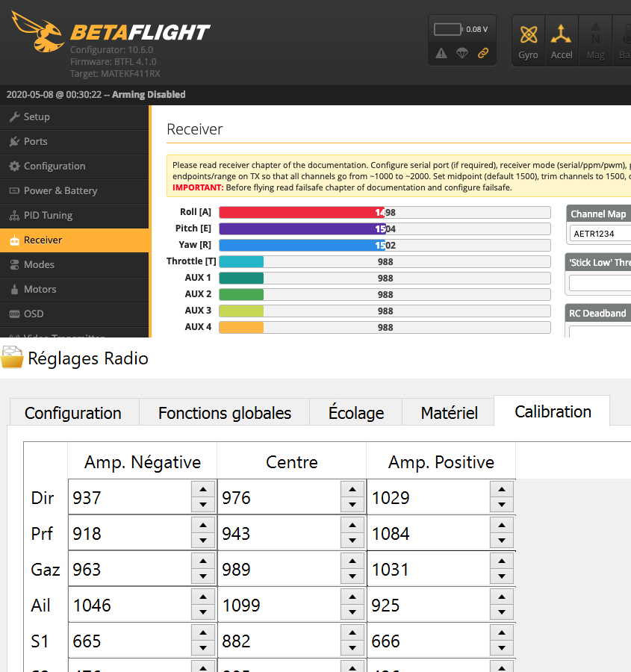Open Ports via its plug icon

15,141
